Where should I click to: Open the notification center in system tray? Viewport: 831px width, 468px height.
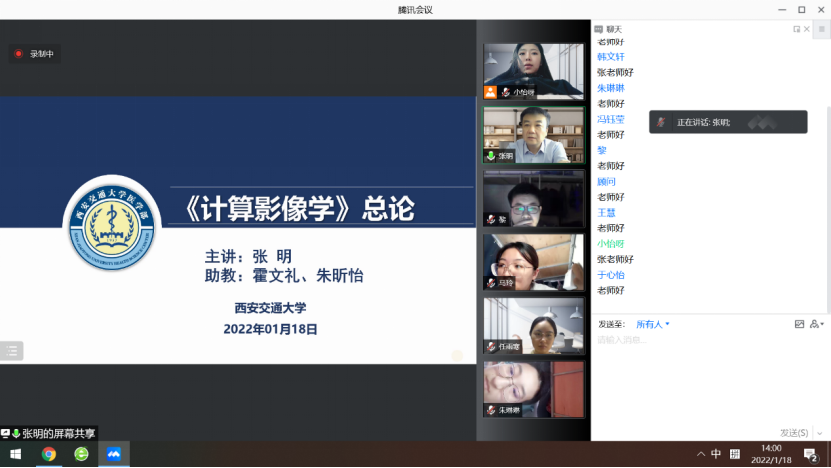tap(811, 454)
